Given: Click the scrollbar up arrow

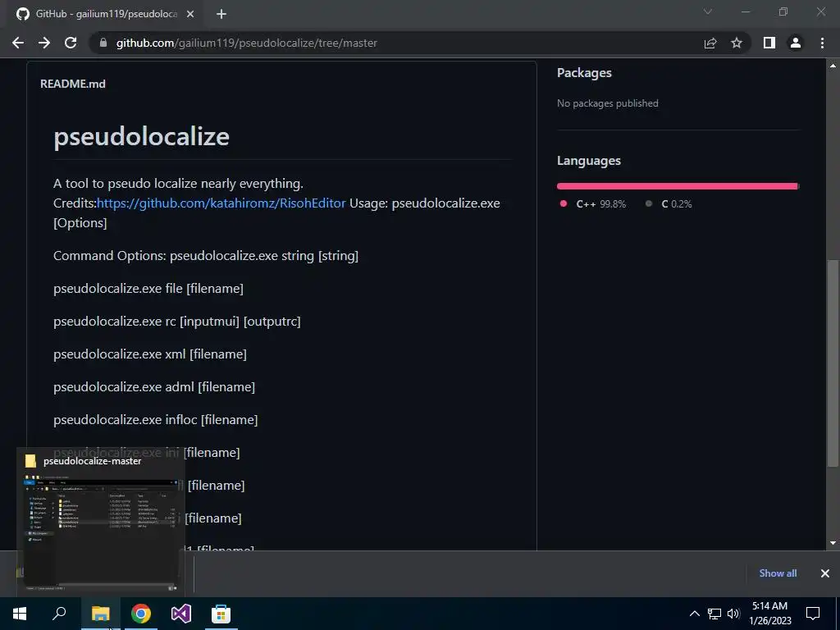Looking at the screenshot, I should pos(833,66).
